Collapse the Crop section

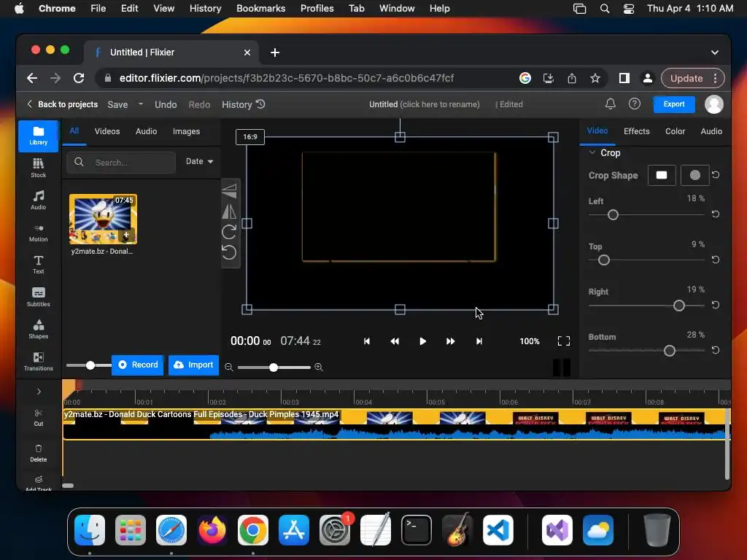click(x=592, y=152)
